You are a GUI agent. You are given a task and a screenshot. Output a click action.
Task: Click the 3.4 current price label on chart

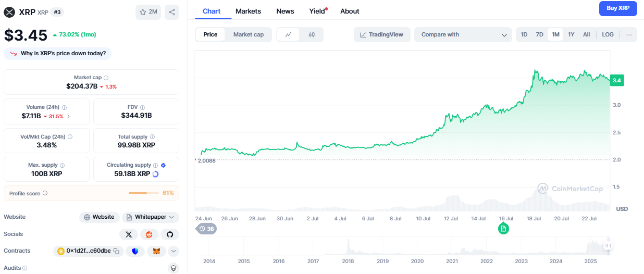tap(617, 80)
